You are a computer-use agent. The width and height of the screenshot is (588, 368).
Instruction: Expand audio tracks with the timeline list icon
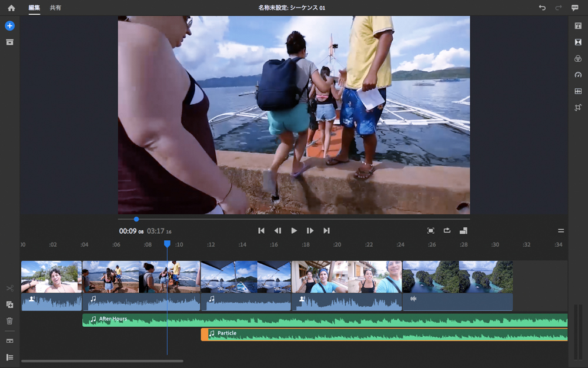click(9, 357)
